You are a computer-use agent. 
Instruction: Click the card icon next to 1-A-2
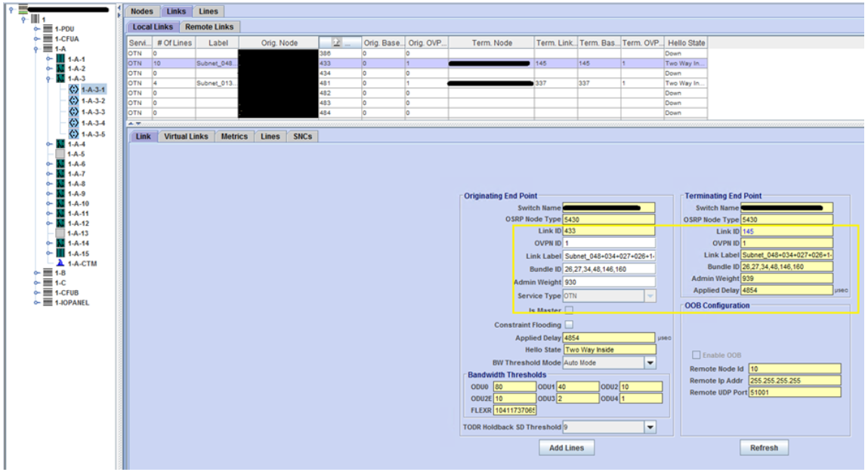point(60,69)
